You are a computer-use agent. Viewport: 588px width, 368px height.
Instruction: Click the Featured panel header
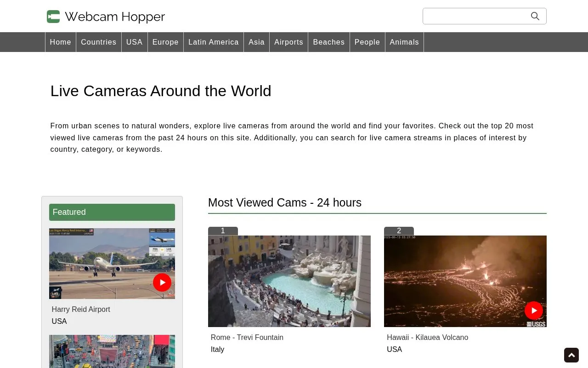pyautogui.click(x=112, y=212)
